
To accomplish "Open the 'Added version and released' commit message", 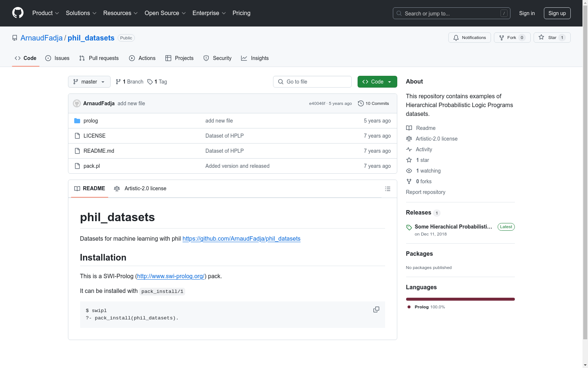I will [x=237, y=166].
